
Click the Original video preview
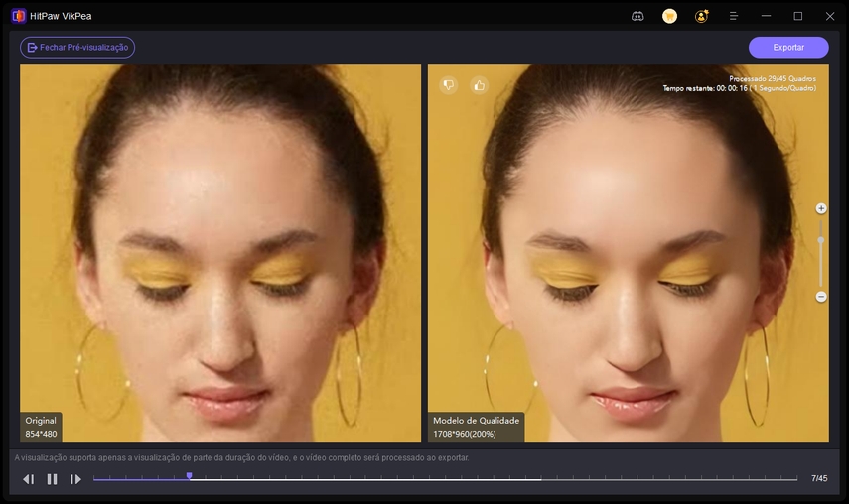pyautogui.click(x=220, y=254)
